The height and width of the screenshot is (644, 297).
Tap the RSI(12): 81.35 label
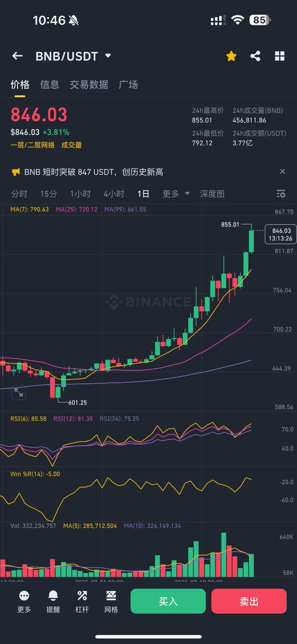click(73, 419)
